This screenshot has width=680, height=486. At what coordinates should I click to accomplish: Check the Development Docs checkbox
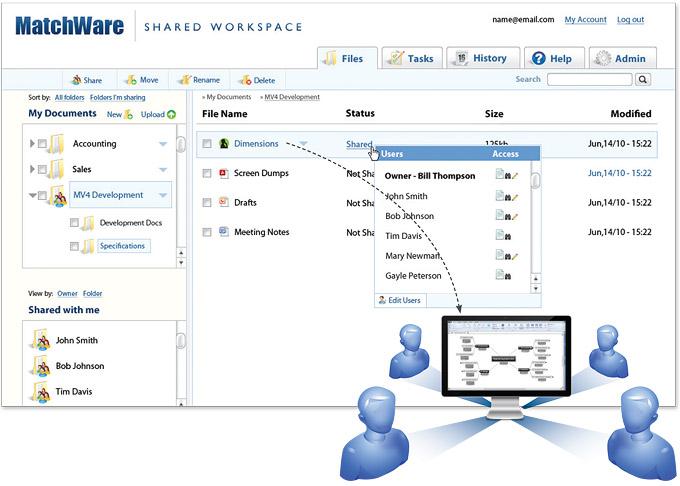(x=74, y=223)
